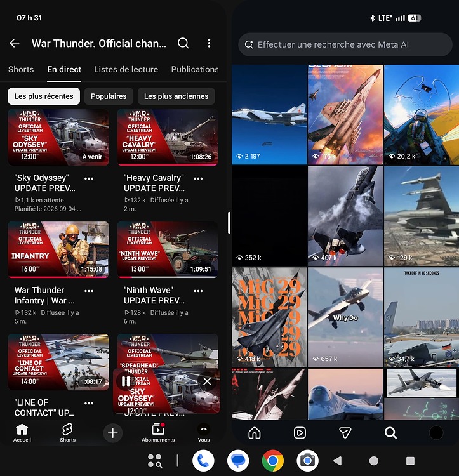Screen dimensions: 459x476
Task: Select the Les plus anciennes filter chip
Action: click(x=176, y=96)
